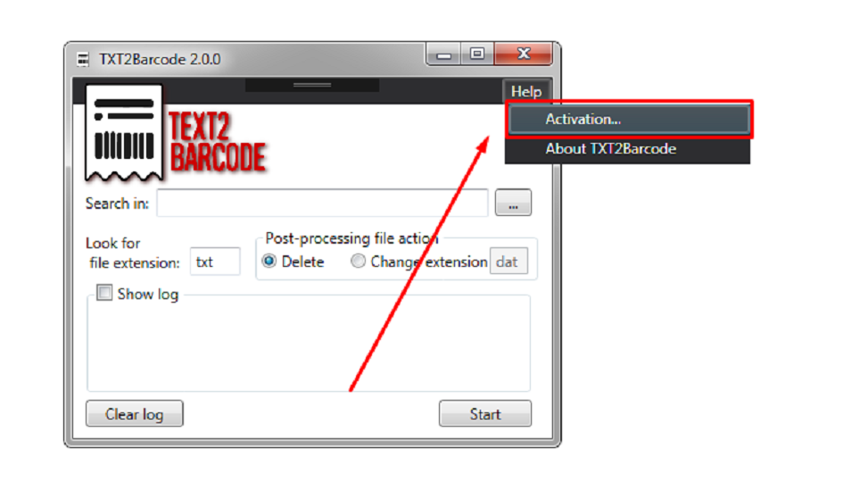Minimize the TXT2Barcode window

(x=443, y=54)
